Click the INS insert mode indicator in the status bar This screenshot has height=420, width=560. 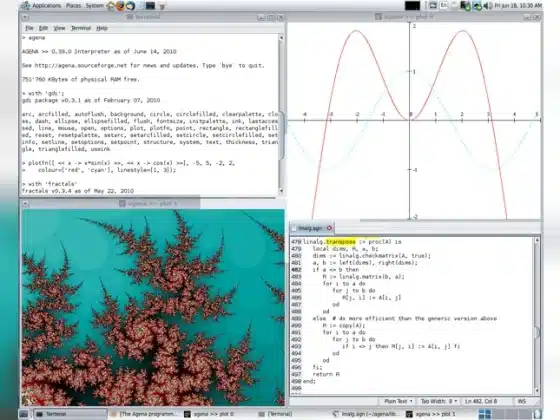coord(522,401)
